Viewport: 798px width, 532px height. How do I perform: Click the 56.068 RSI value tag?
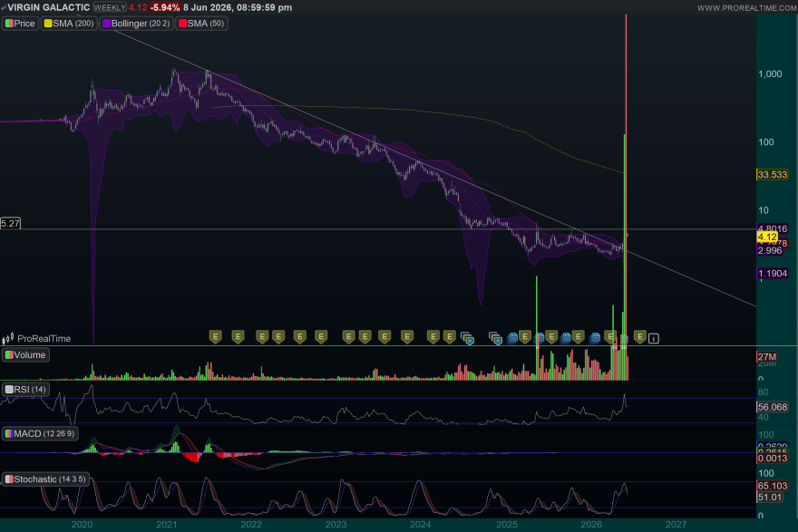773,407
